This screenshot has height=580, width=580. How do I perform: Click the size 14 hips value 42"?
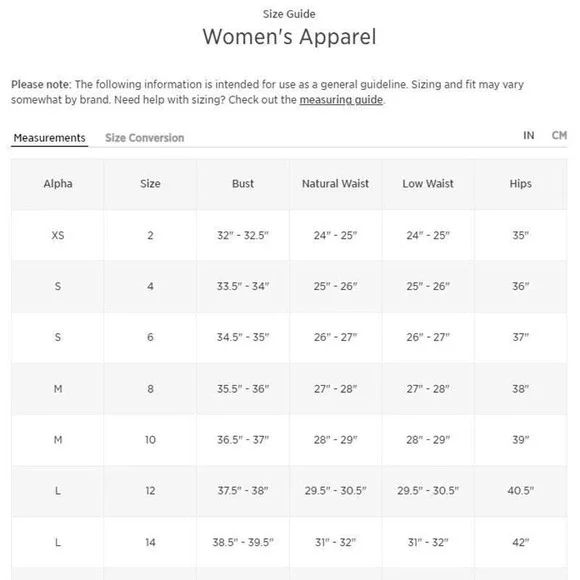(x=520, y=542)
